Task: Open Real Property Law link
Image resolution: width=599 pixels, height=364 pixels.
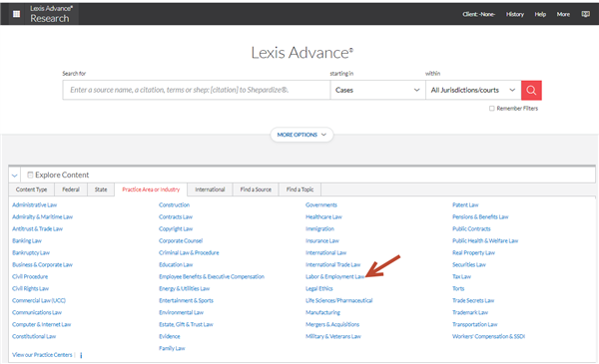Action: [x=473, y=252]
